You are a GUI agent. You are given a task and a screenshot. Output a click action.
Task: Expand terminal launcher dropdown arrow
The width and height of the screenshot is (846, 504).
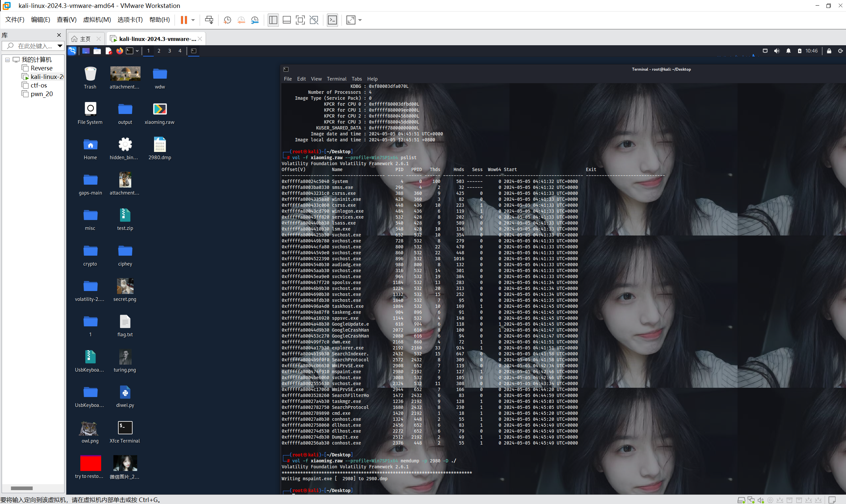(137, 51)
